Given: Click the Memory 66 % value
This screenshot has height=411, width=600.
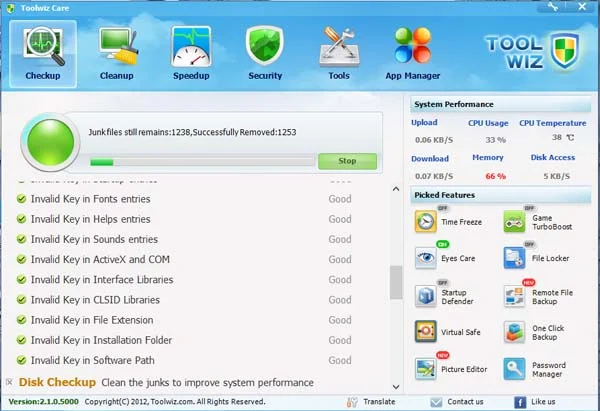Looking at the screenshot, I should pos(496,176).
